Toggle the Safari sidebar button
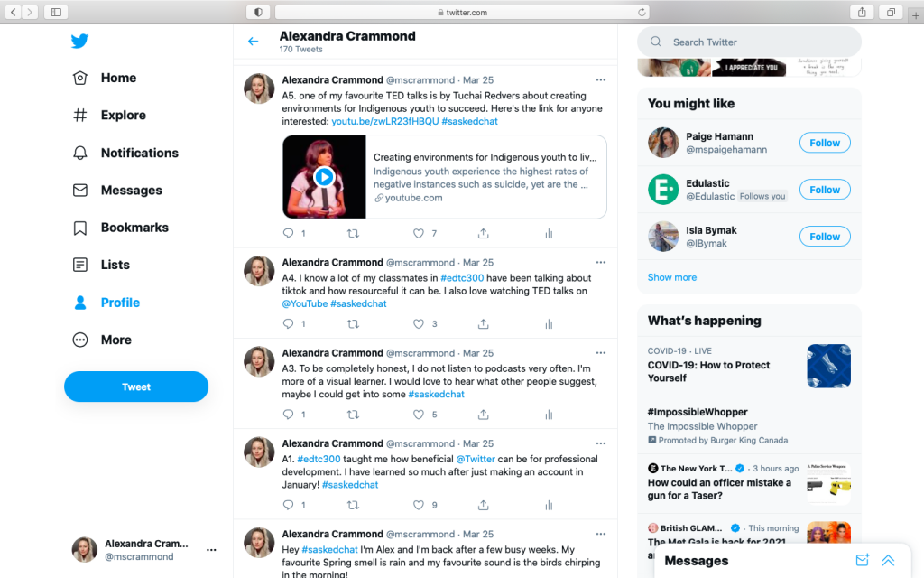The width and height of the screenshot is (924, 578). click(x=56, y=12)
